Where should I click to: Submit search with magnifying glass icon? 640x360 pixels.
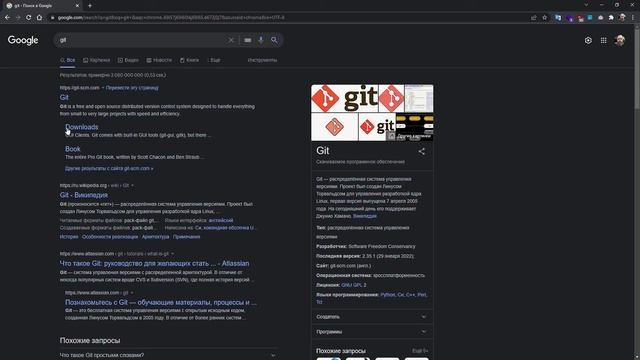click(274, 40)
